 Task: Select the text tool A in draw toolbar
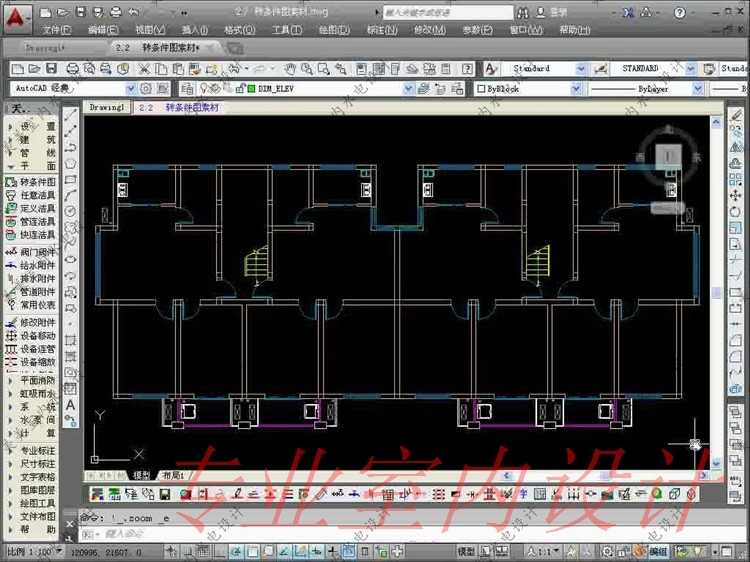pyautogui.click(x=71, y=405)
